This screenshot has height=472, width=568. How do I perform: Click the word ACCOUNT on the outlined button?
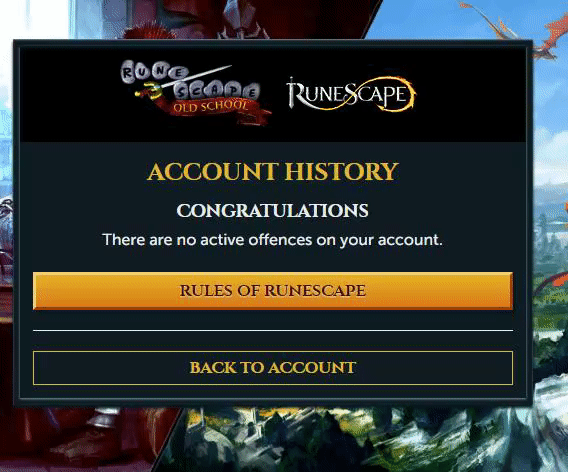click(x=312, y=368)
